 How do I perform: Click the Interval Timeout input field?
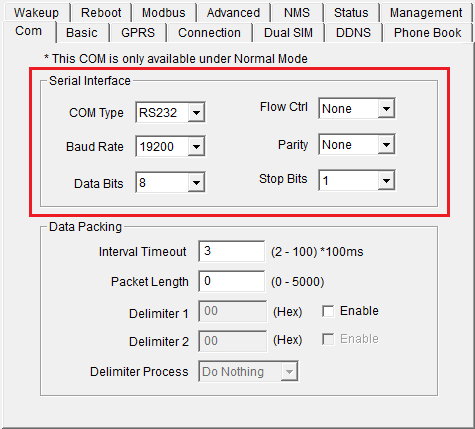pos(232,251)
